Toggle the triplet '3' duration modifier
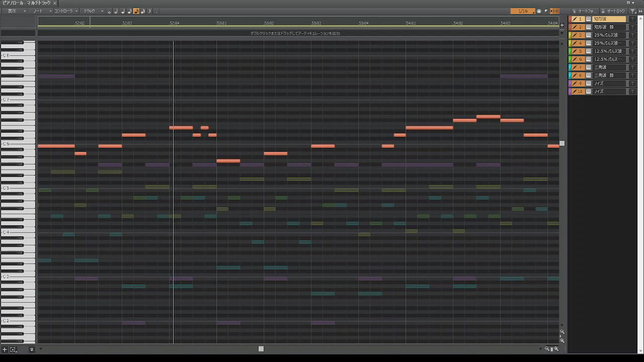The height and width of the screenshot is (362, 644). click(x=150, y=11)
